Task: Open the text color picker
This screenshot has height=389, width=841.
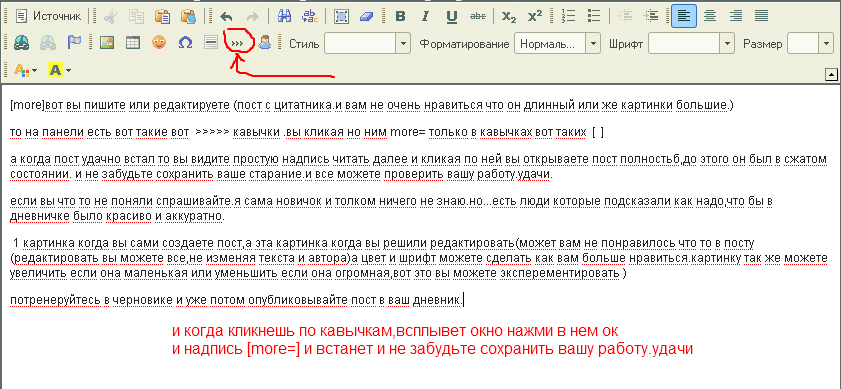Action: coord(21,70)
